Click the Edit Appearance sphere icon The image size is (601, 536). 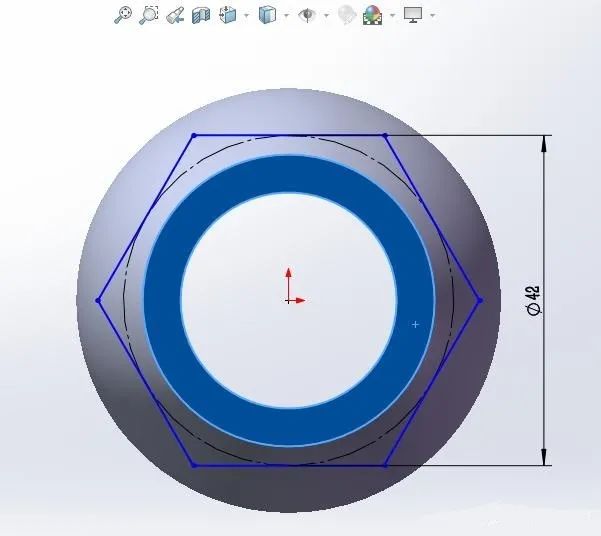[x=347, y=15]
